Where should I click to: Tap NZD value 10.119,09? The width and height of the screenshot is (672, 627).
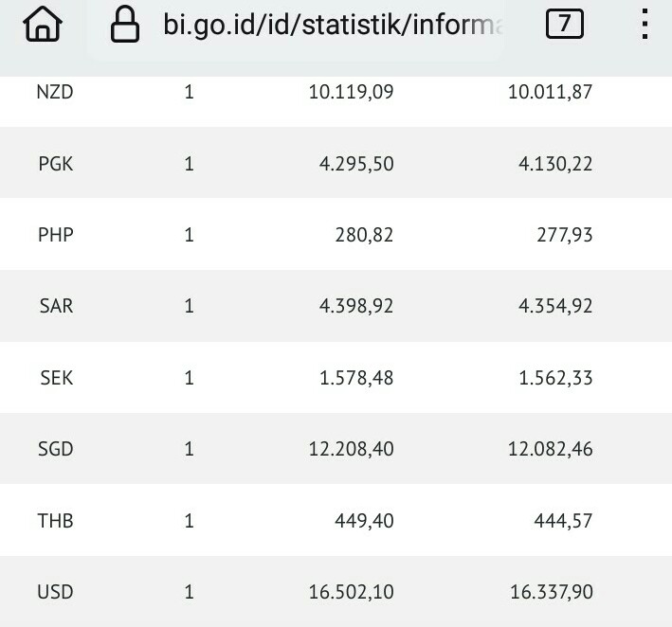click(x=351, y=92)
